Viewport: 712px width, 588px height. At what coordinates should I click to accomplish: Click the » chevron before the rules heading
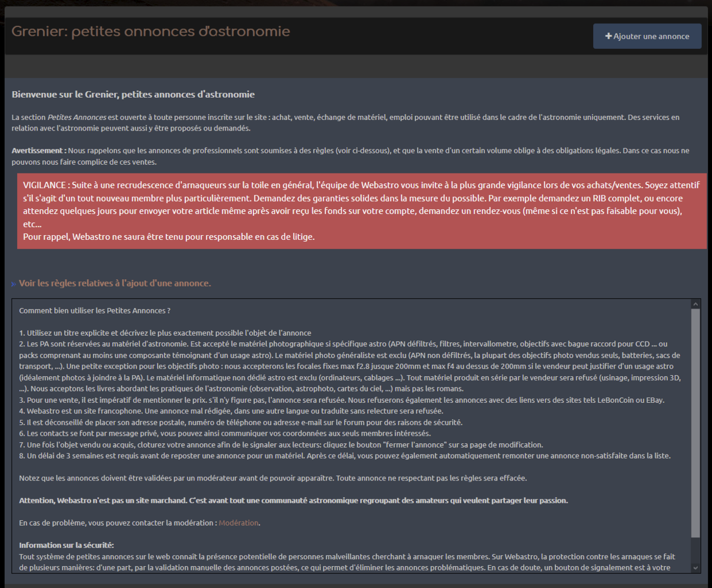(x=13, y=283)
